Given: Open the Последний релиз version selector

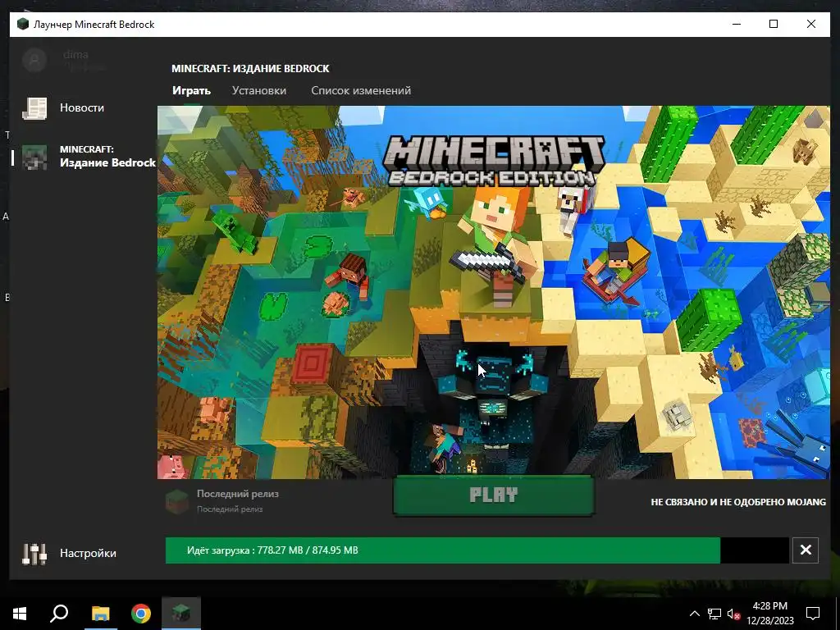Looking at the screenshot, I should (x=222, y=501).
